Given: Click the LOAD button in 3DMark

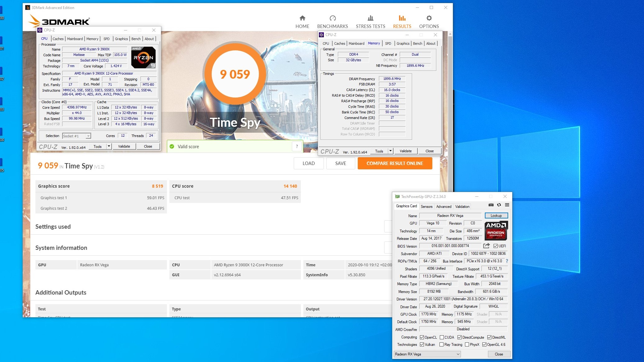Looking at the screenshot, I should pyautogui.click(x=309, y=163).
